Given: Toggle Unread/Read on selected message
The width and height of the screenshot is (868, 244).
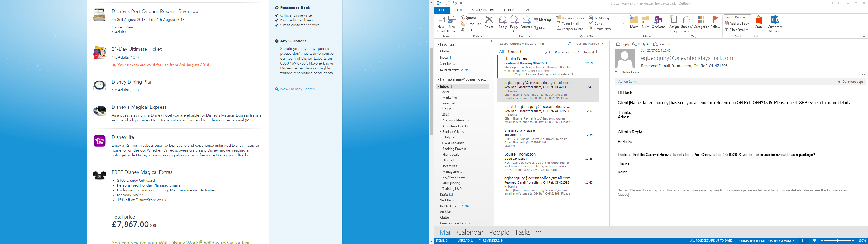Looking at the screenshot, I should pyautogui.click(x=686, y=24).
